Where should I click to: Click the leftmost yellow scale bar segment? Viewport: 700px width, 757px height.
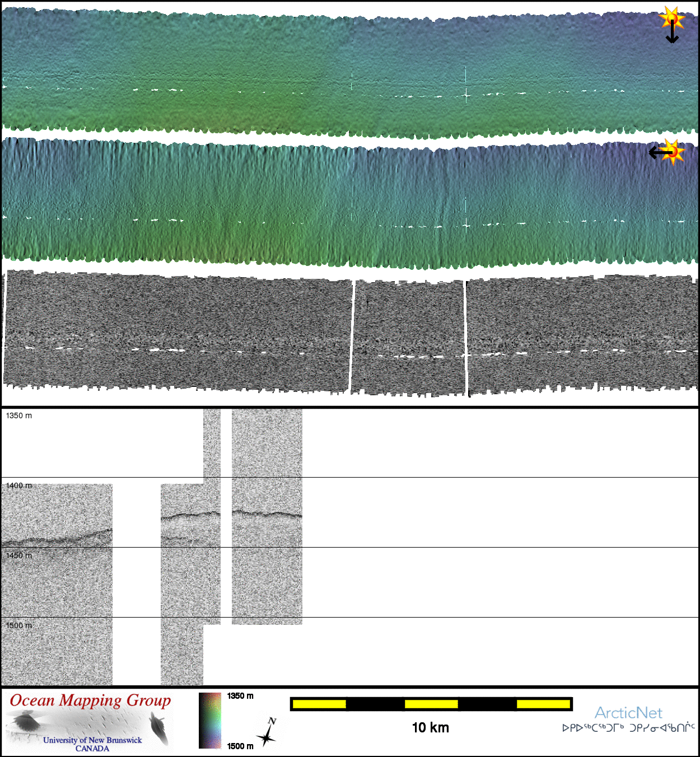[319, 704]
